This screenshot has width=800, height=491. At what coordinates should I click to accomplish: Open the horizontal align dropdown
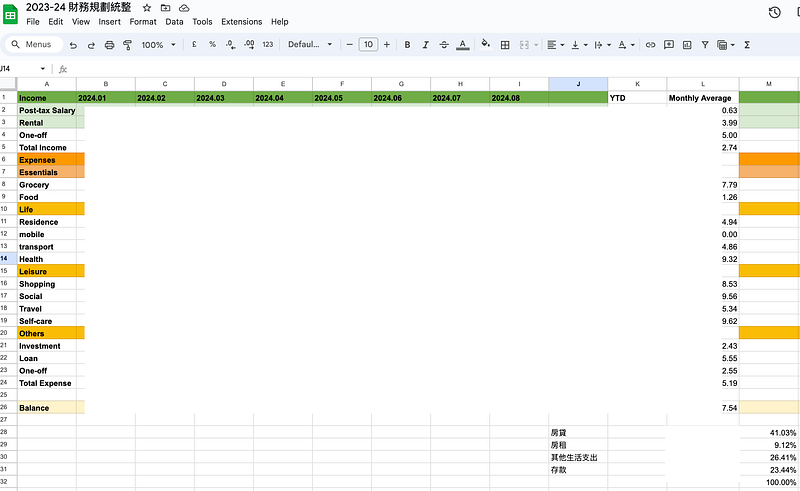(x=554, y=45)
